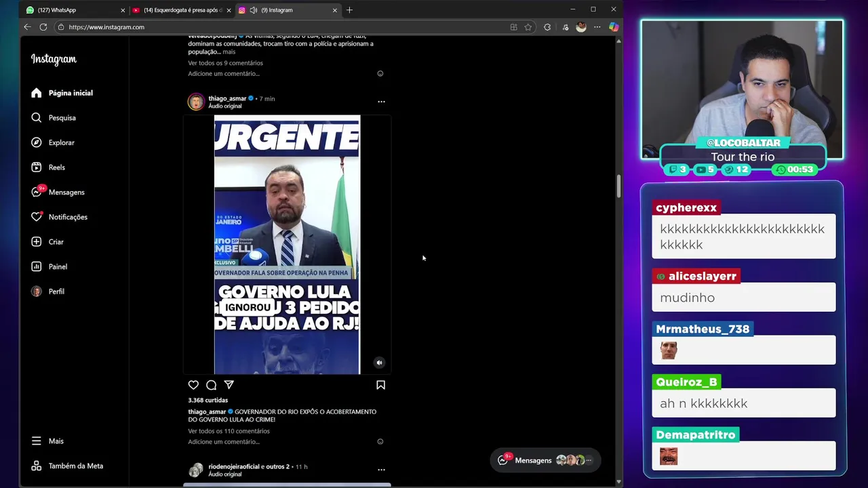Screen dimensions: 868x488
Task: Click the scrollbar down arrow
Action: [618, 481]
